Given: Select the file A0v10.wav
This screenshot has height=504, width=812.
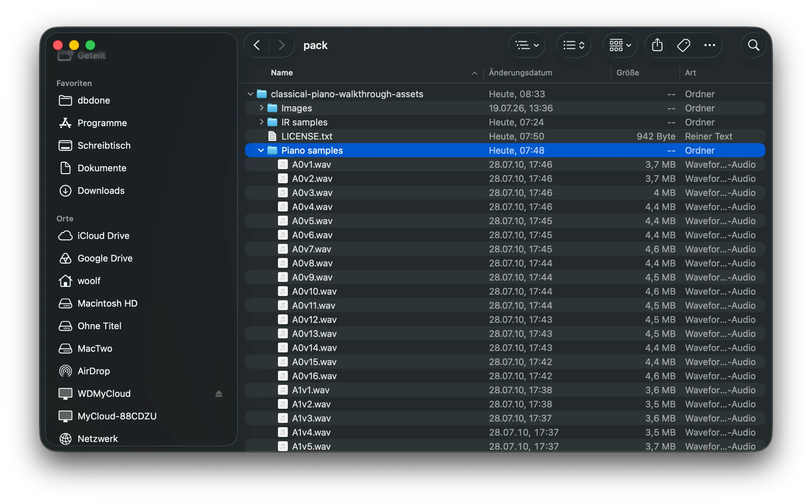Looking at the screenshot, I should (x=505, y=291).
